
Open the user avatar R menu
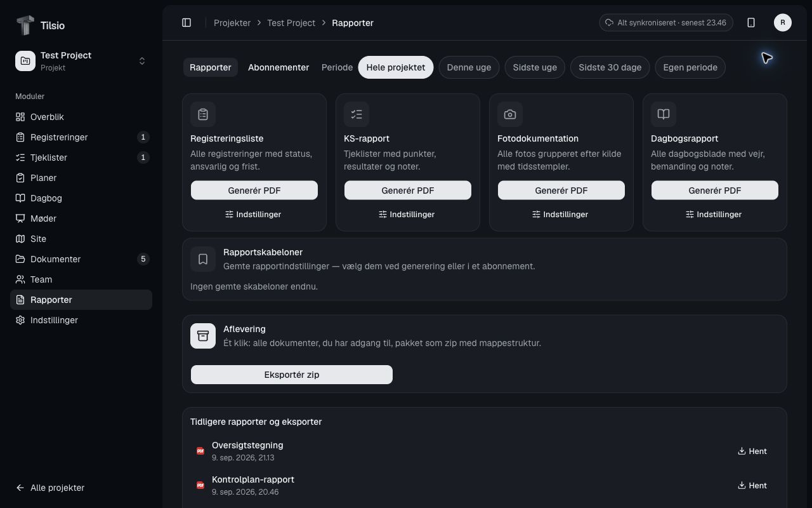(x=783, y=23)
